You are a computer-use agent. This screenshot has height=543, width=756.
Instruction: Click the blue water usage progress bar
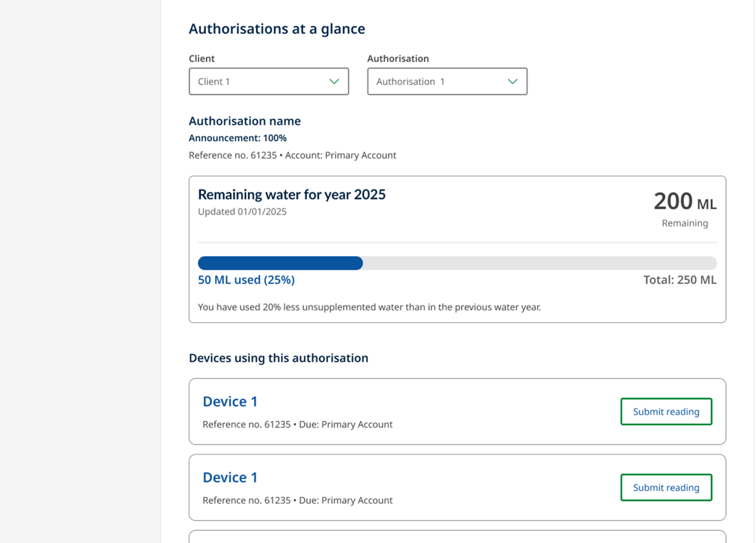280,263
